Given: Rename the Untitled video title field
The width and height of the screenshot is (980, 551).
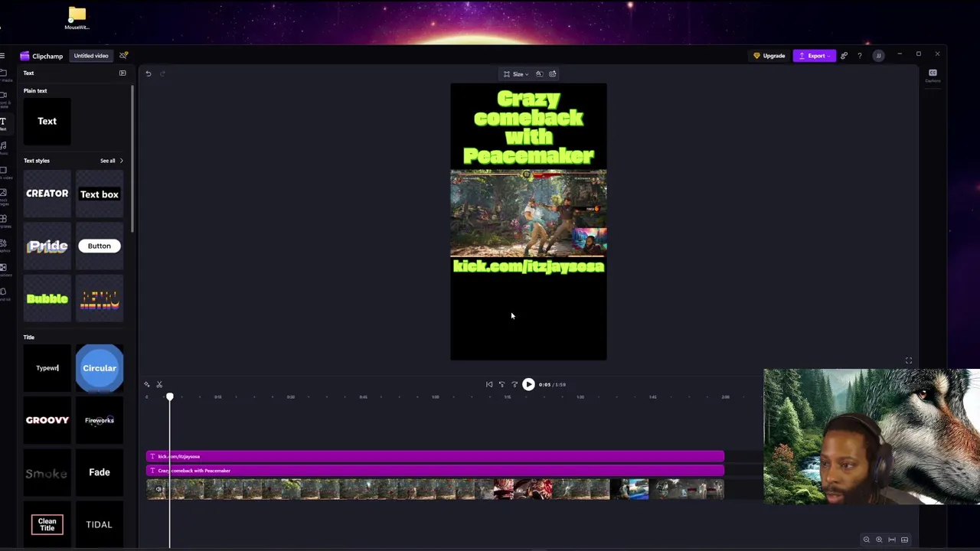Looking at the screenshot, I should tap(91, 56).
